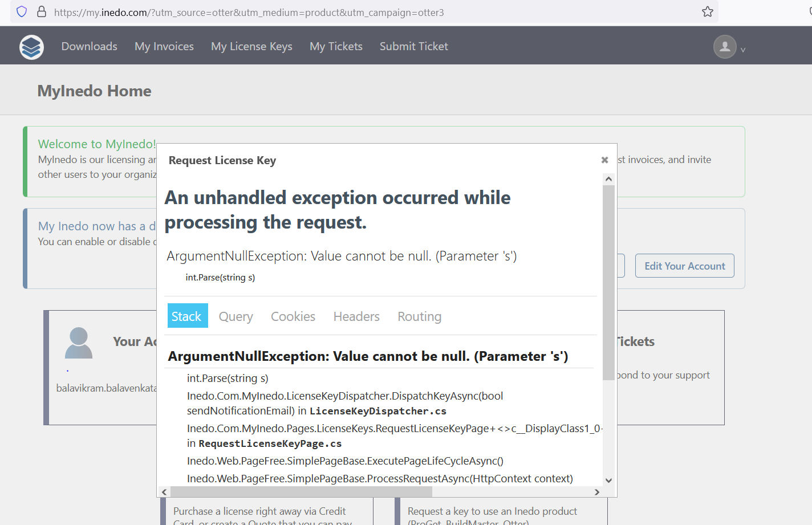Click the unhandled exception occurred heading
This screenshot has width=812, height=525.
338,210
